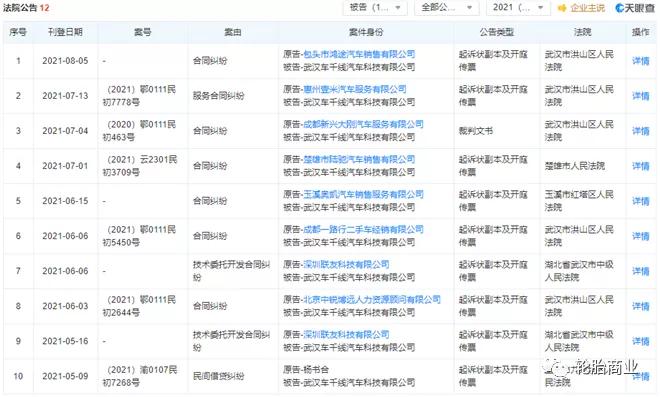This screenshot has width=660, height=397.
Task: Open 详情 for row 7 dated 2021-06-06
Action: click(x=641, y=271)
